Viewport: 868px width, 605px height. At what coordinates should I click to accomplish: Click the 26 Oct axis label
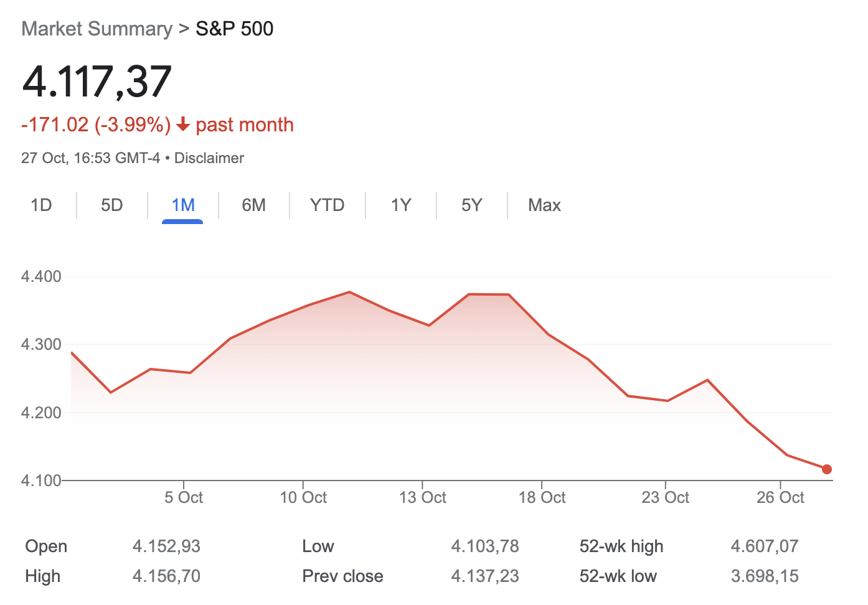coord(780,497)
